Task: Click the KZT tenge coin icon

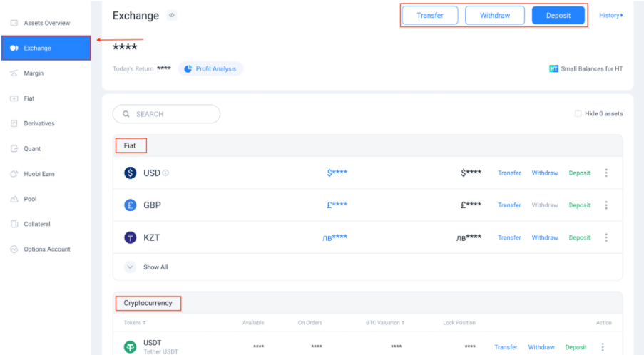Action: point(131,237)
